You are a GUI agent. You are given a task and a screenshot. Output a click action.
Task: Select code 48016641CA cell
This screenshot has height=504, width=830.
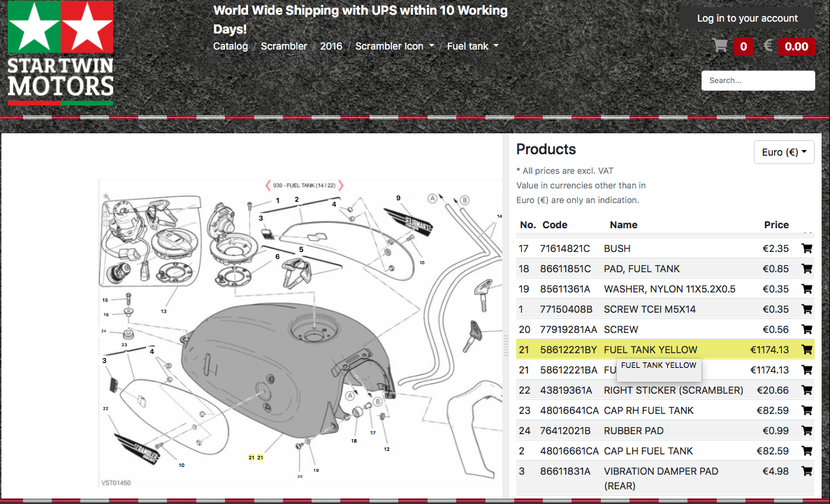click(x=569, y=410)
